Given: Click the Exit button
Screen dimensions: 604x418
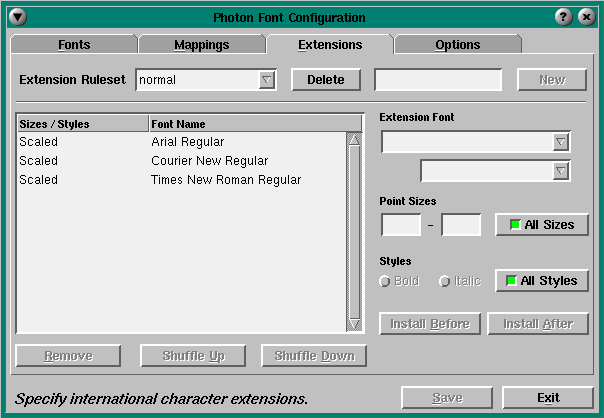Looking at the screenshot, I should pos(547,397).
